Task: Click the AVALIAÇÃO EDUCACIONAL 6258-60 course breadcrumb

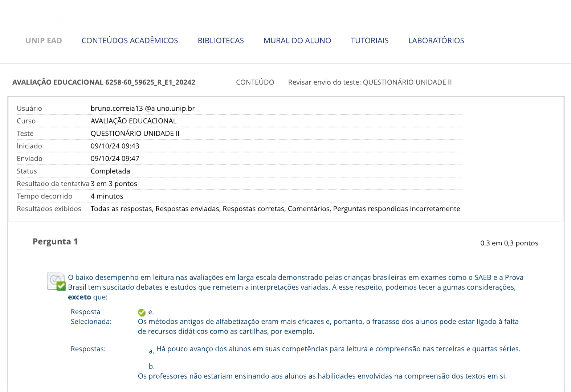Action: point(104,82)
